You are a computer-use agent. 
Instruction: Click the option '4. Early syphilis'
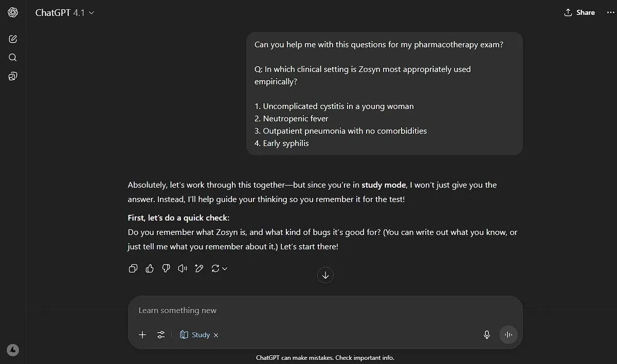click(x=282, y=143)
